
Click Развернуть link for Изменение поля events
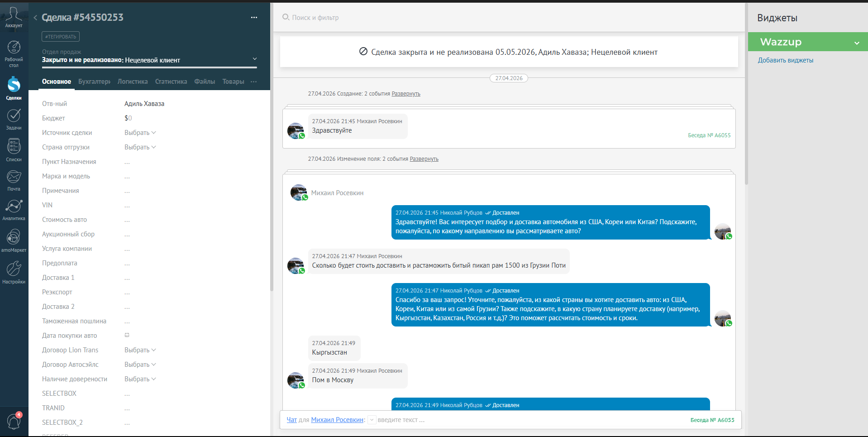424,159
